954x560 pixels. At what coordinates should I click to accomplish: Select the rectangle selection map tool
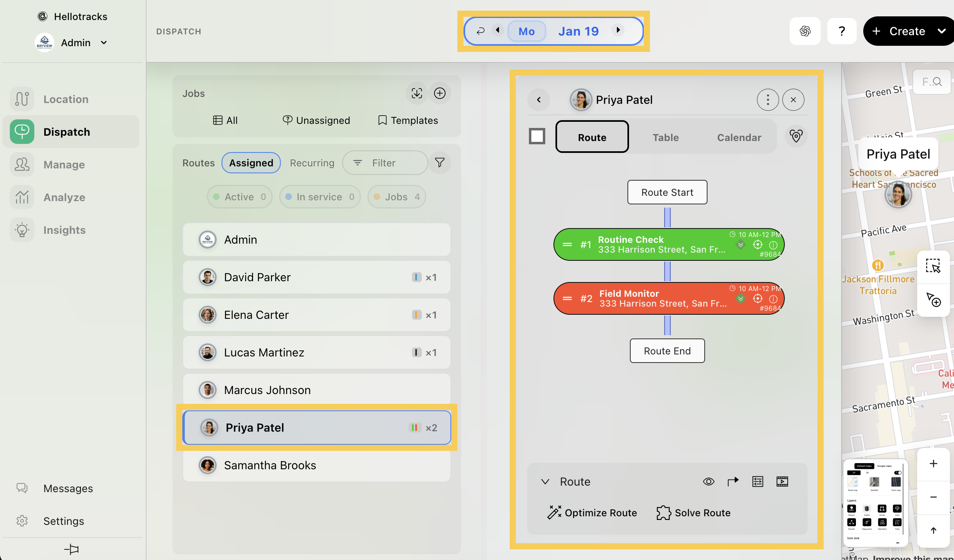coord(933,266)
